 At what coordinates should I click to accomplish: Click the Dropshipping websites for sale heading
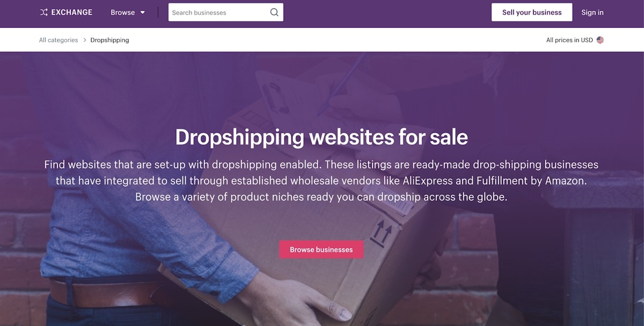(x=321, y=137)
